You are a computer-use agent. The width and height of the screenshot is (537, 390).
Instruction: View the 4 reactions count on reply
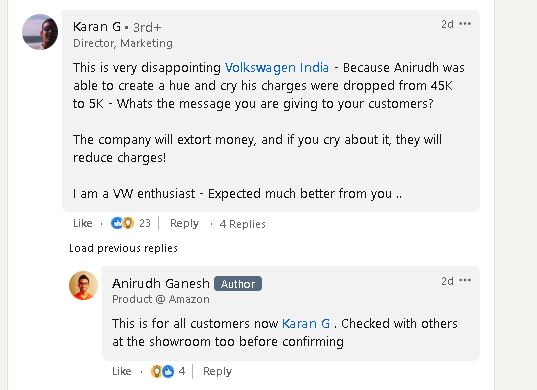pyautogui.click(x=182, y=371)
